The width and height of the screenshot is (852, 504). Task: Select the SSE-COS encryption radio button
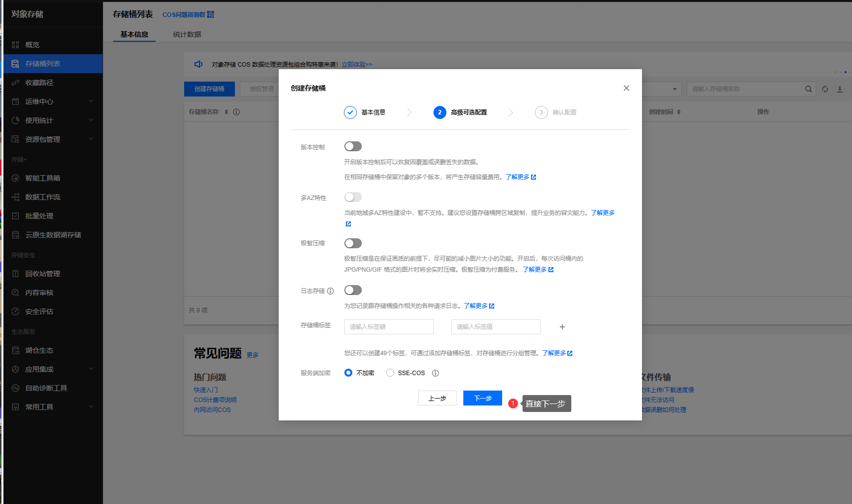(x=390, y=373)
